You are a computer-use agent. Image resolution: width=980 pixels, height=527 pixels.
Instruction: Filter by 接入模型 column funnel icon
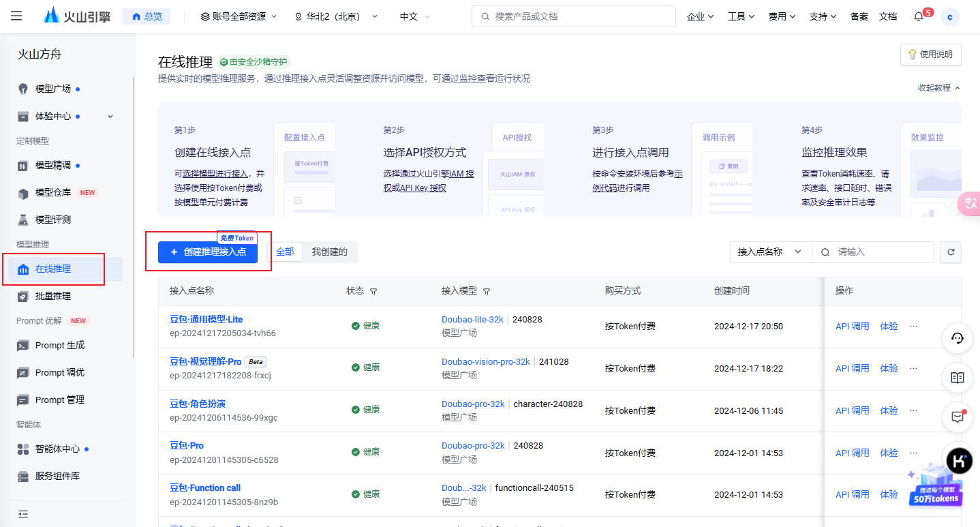pos(487,291)
